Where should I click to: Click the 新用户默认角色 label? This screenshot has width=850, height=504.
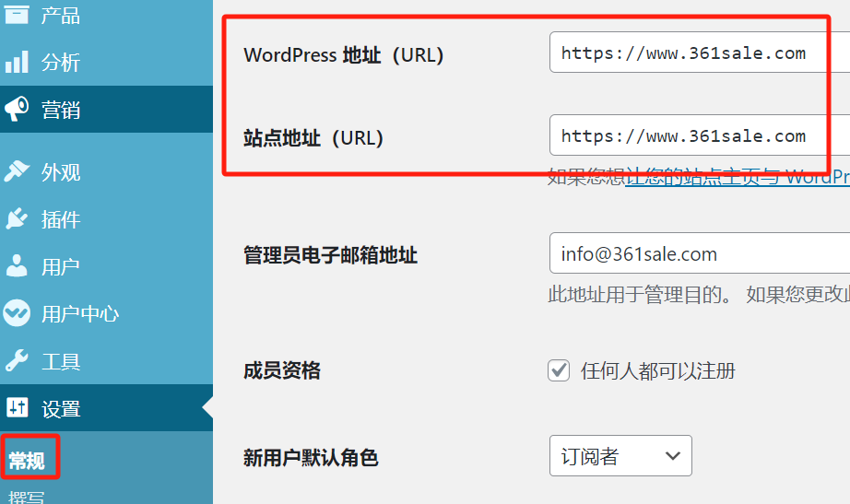click(x=310, y=457)
